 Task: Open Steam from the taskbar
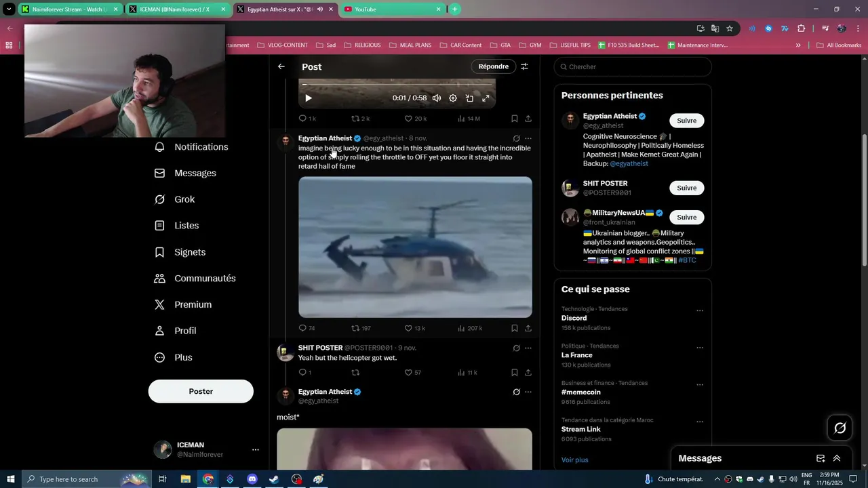tap(274, 479)
